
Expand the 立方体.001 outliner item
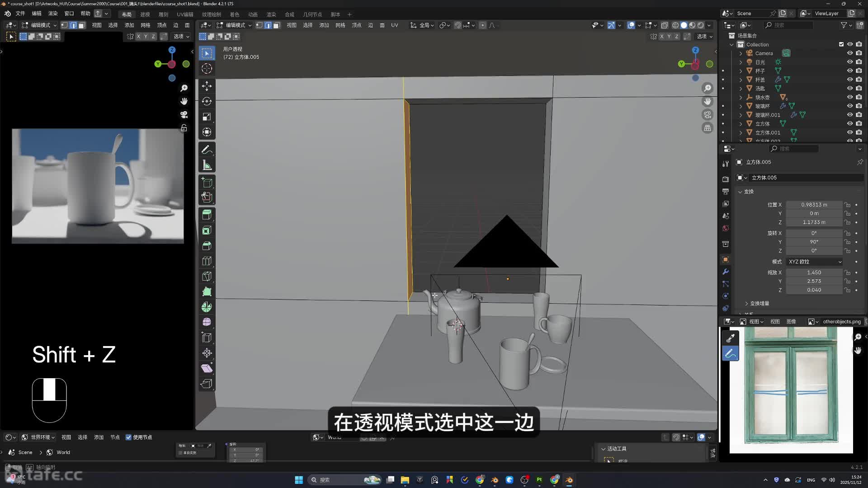tap(741, 132)
